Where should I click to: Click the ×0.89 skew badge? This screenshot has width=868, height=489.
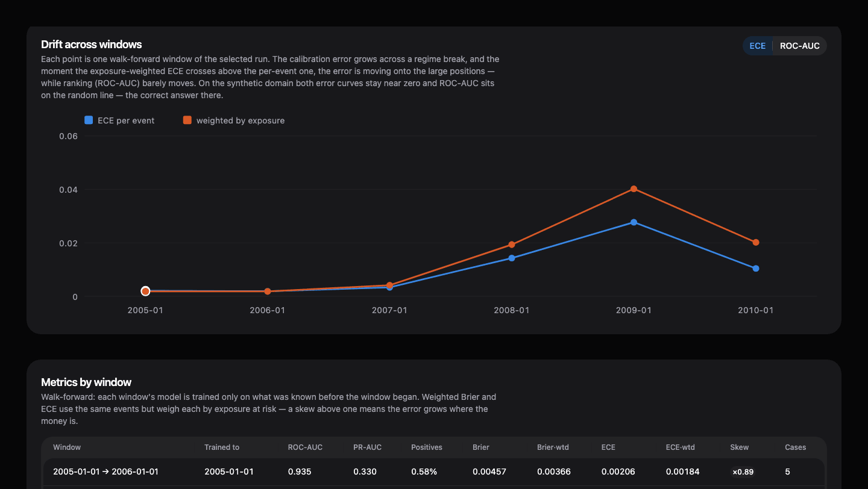point(743,472)
